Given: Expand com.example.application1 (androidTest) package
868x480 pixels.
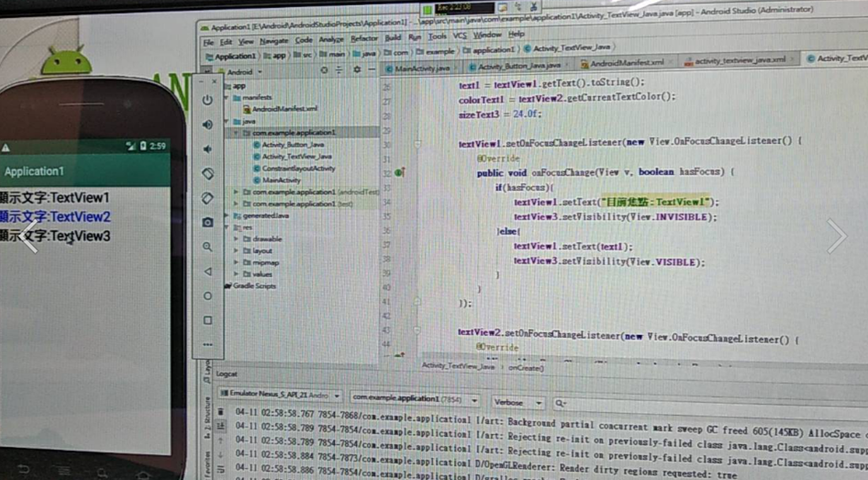Looking at the screenshot, I should tap(237, 191).
